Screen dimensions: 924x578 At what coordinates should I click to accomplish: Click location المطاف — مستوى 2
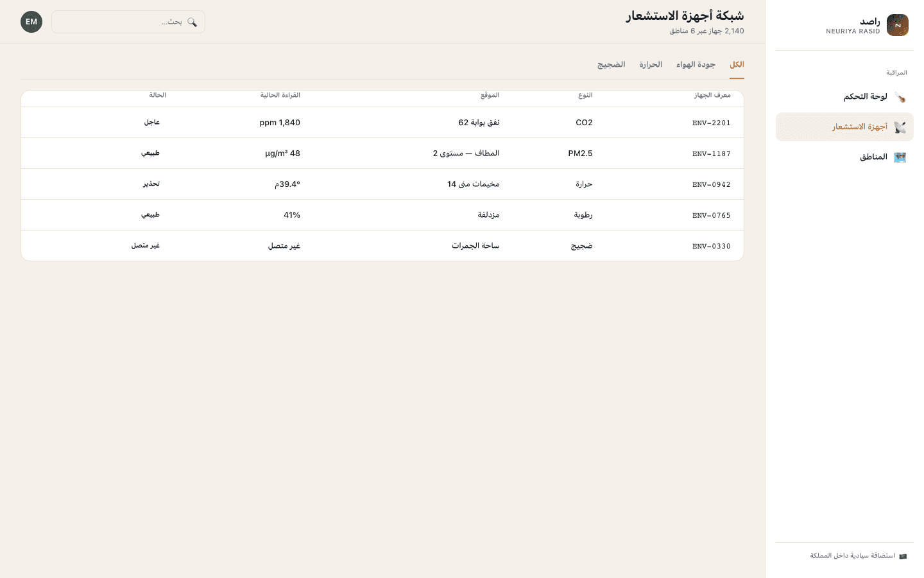click(466, 153)
